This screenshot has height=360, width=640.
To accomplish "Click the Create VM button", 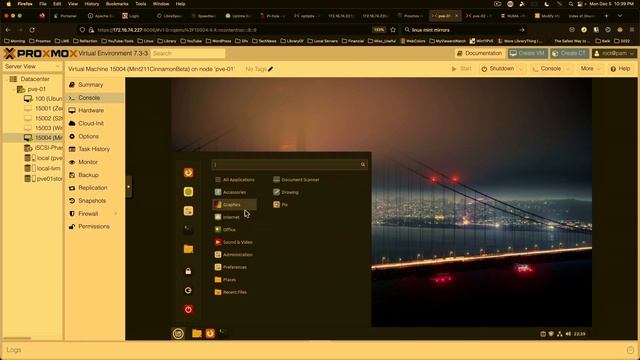I will (x=527, y=53).
